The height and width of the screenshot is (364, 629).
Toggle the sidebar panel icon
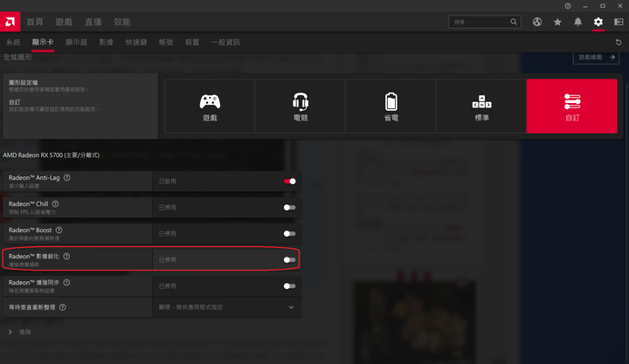[x=619, y=22]
